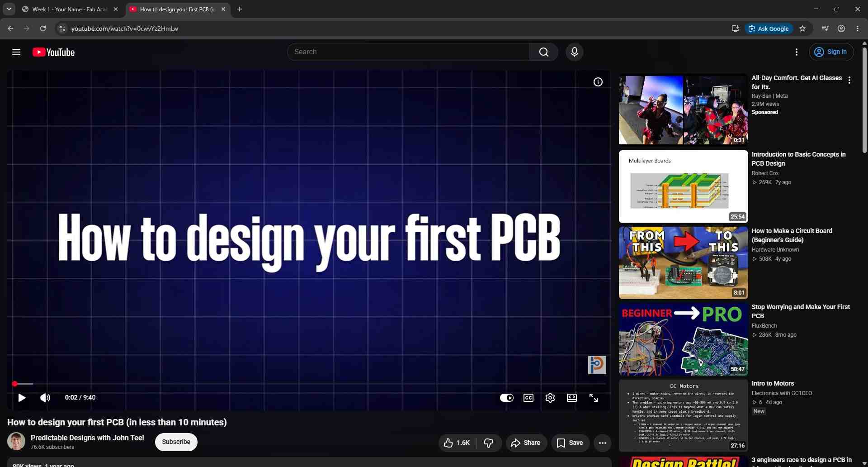Open YouTube settings three-dot menu

tap(797, 52)
